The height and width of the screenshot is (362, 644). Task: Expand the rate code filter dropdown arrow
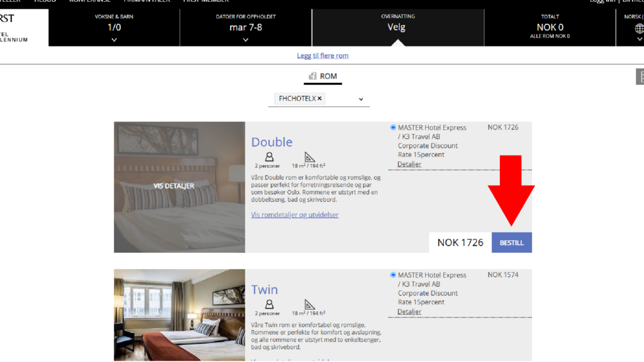360,99
